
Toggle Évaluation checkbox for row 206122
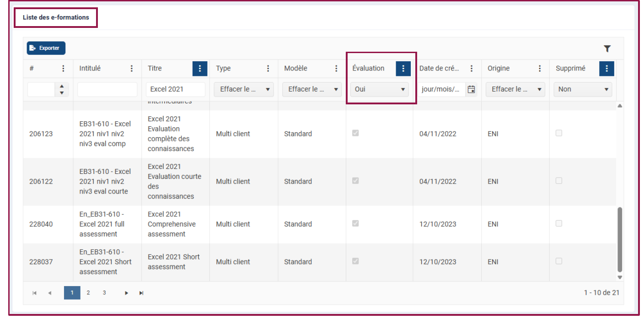point(355,181)
